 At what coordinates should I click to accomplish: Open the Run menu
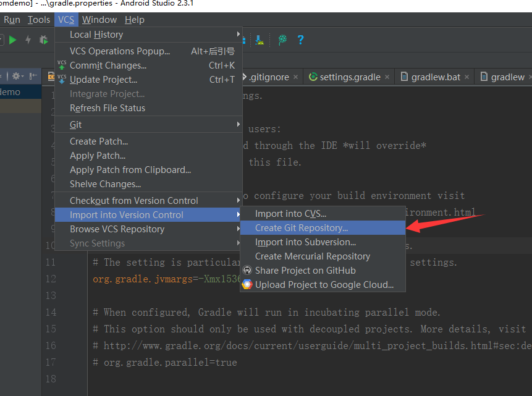coord(12,20)
